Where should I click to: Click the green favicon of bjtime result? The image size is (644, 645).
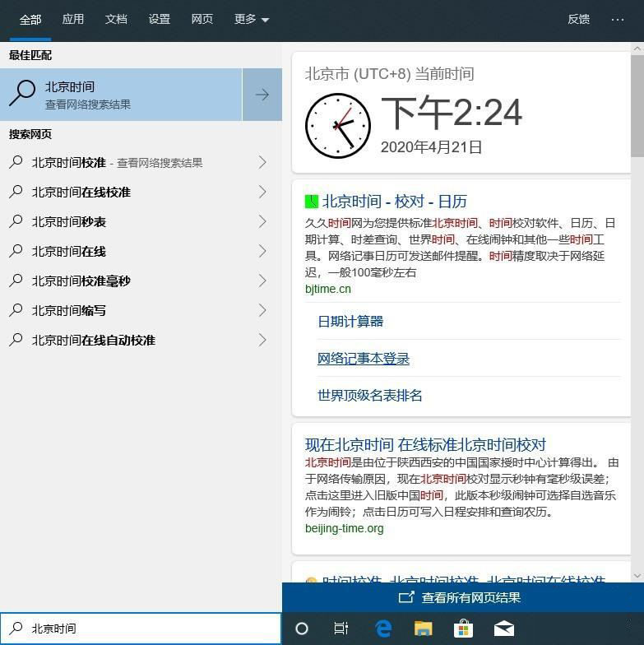click(311, 202)
